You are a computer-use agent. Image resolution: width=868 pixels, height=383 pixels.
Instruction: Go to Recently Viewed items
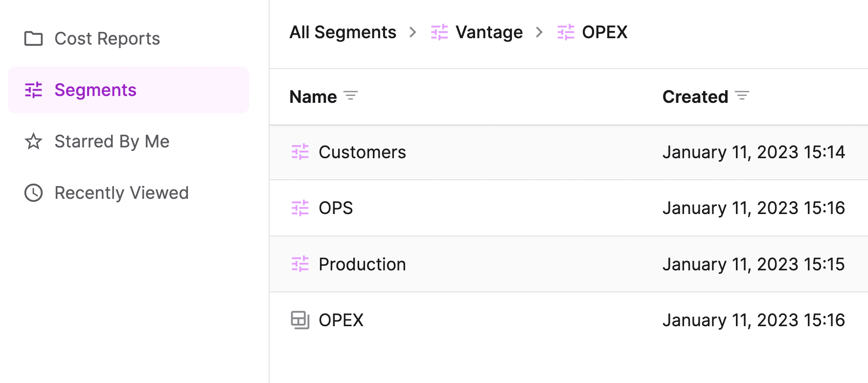121,193
